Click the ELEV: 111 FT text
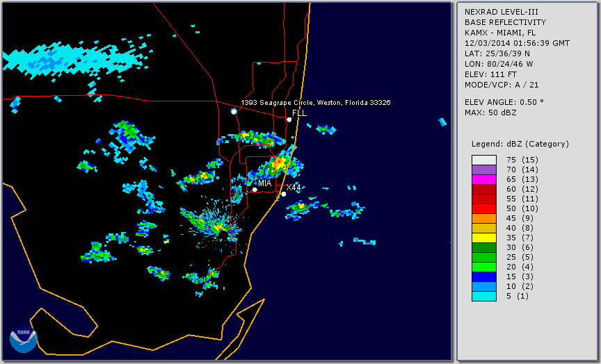This screenshot has width=601, height=364. click(x=490, y=74)
